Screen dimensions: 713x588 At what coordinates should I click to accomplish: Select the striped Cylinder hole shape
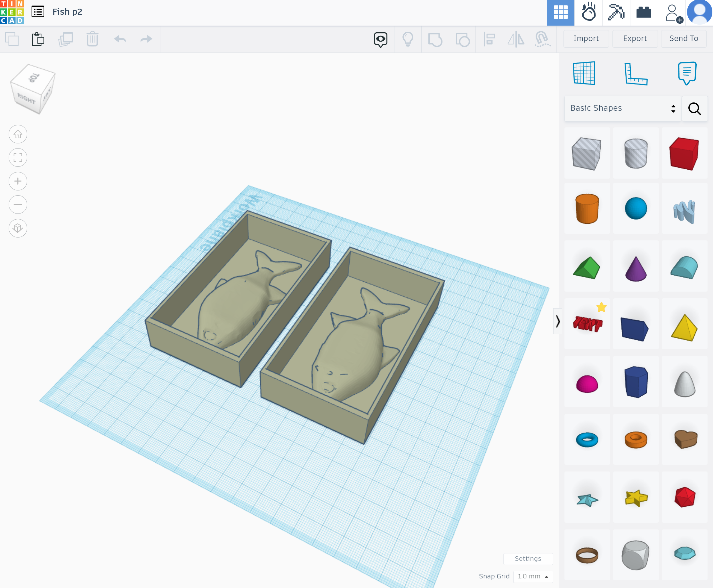(636, 153)
